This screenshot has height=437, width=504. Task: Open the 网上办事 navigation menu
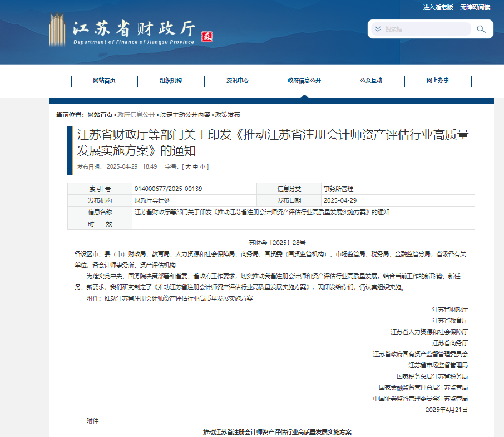437,80
